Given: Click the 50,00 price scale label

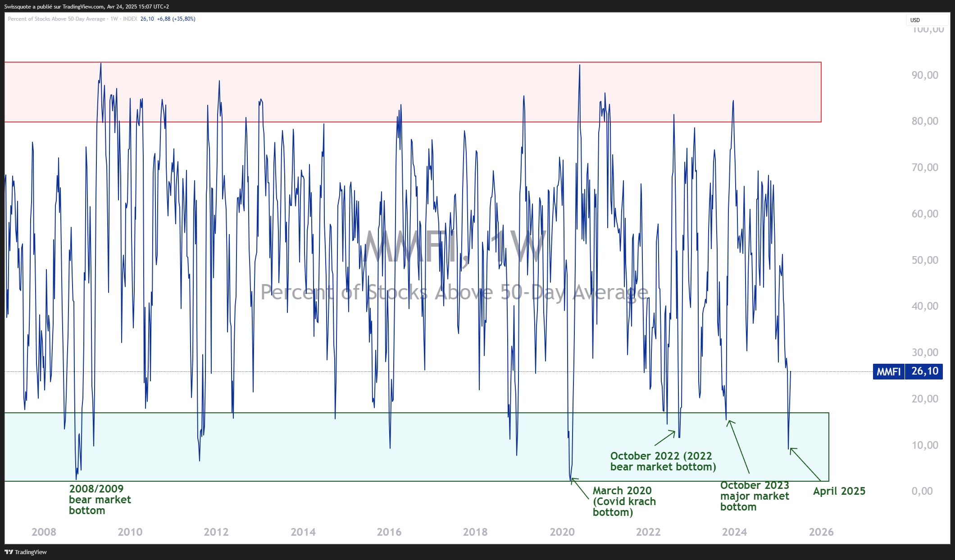Looking at the screenshot, I should 925,260.
